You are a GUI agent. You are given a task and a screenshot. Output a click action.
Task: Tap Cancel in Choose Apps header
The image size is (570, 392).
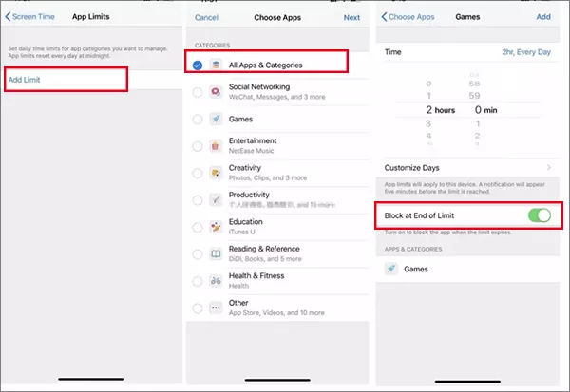[208, 17]
